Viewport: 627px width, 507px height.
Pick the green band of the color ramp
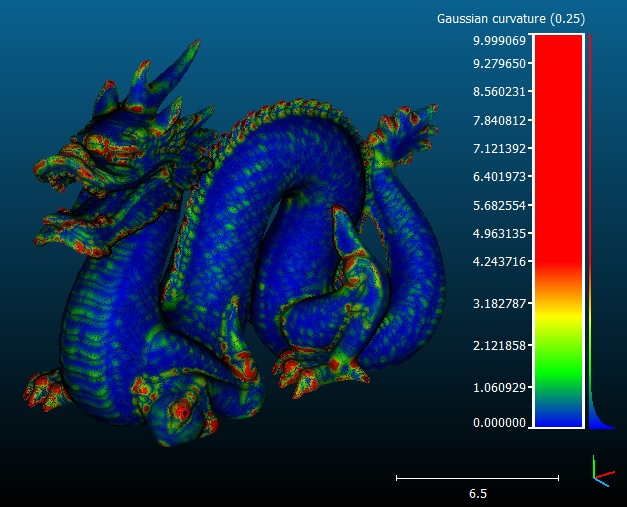coord(559,368)
